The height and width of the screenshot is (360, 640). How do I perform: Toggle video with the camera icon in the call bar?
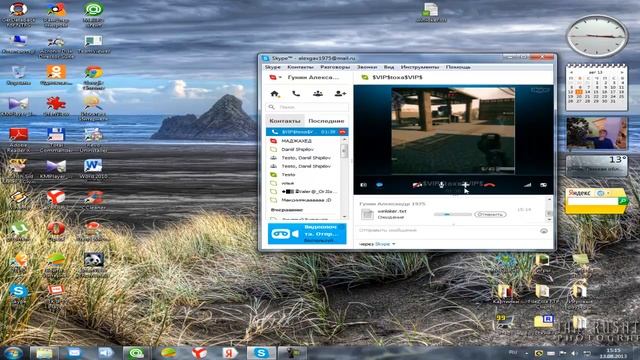click(x=417, y=185)
